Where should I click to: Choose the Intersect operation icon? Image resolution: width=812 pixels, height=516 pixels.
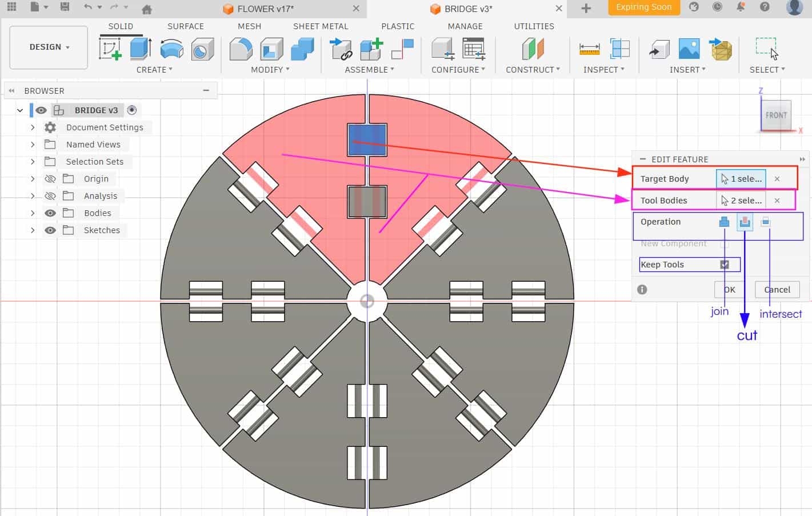766,222
